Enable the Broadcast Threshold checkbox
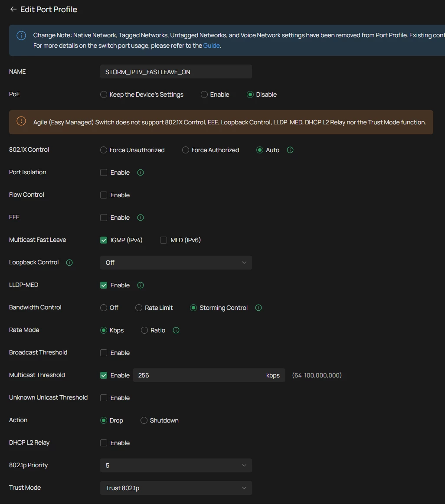Screen dimensions: 445x504 point(104,353)
